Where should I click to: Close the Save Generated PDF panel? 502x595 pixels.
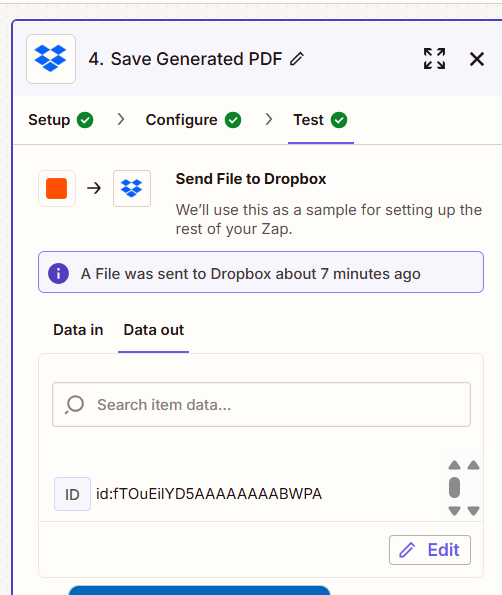pyautogui.click(x=477, y=59)
